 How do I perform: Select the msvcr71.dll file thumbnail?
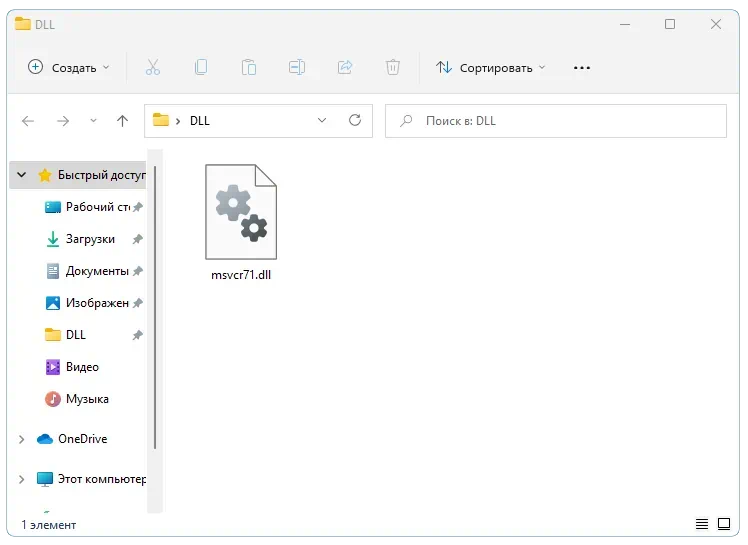[x=241, y=212]
